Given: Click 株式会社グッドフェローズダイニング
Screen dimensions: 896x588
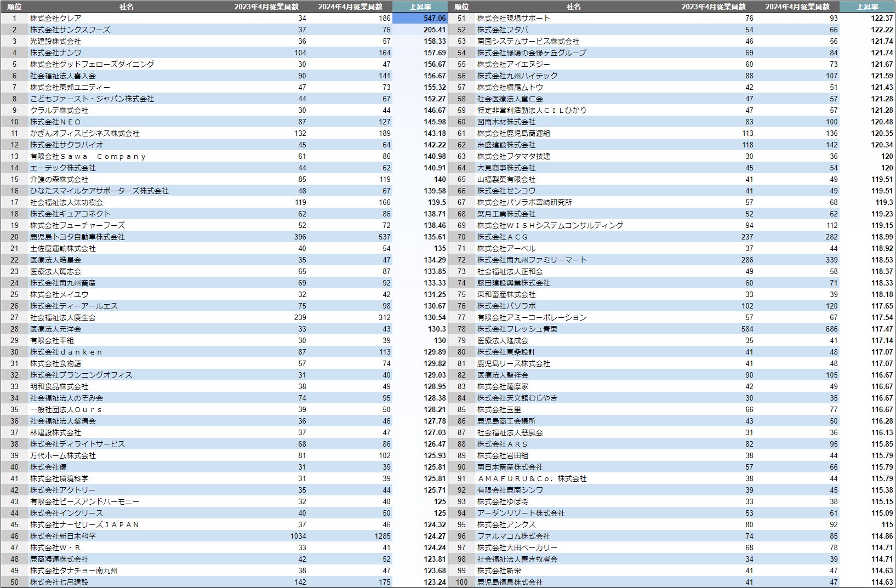Looking at the screenshot, I should pyautogui.click(x=92, y=64).
